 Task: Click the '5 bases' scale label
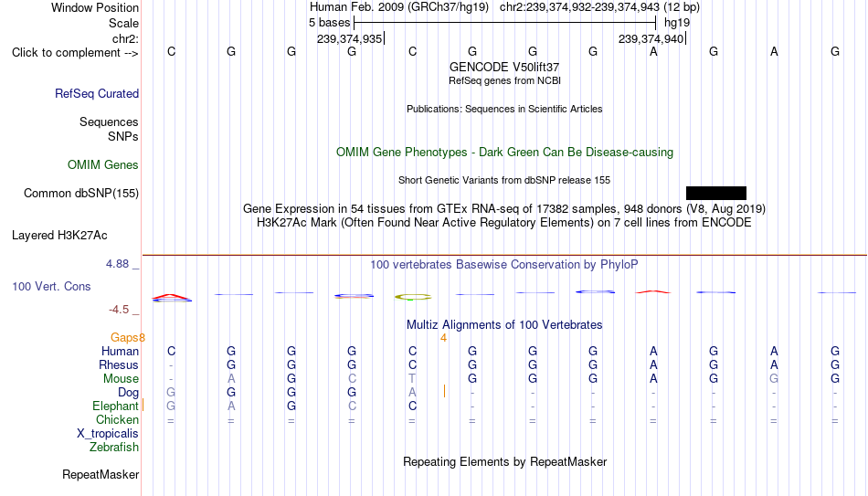(x=329, y=23)
